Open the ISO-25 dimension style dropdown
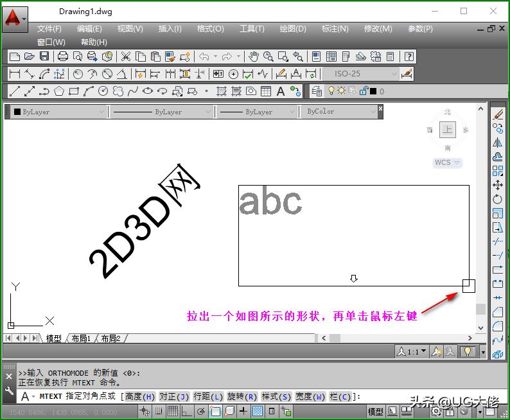This screenshot has width=510, height=420. [x=360, y=74]
